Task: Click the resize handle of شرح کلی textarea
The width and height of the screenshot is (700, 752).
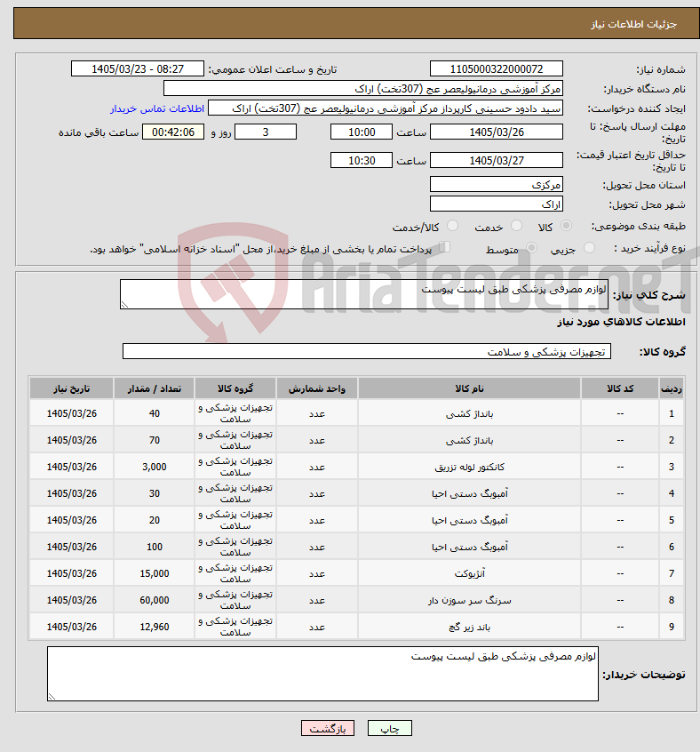Action: (x=124, y=305)
